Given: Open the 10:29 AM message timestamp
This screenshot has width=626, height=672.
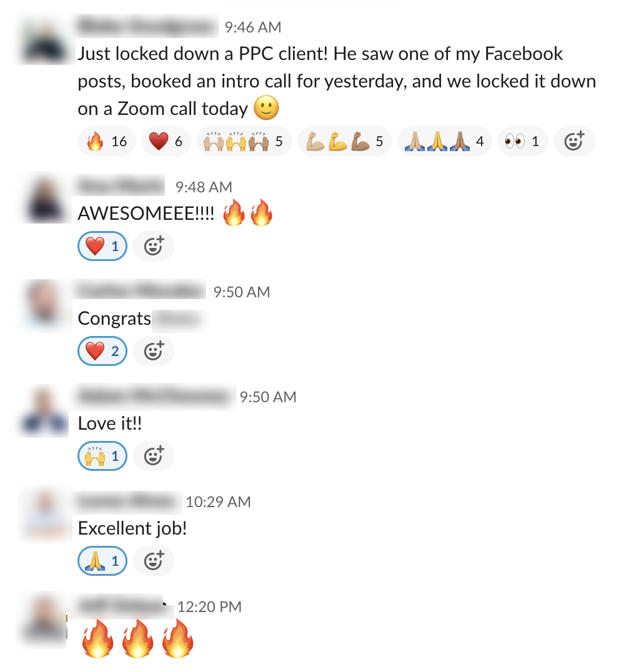Looking at the screenshot, I should (x=218, y=502).
